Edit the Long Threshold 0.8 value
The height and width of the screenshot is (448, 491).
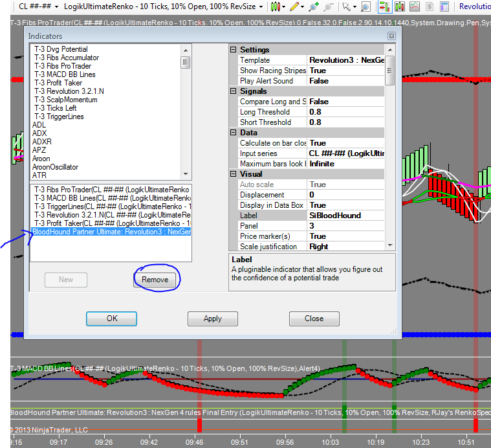345,112
